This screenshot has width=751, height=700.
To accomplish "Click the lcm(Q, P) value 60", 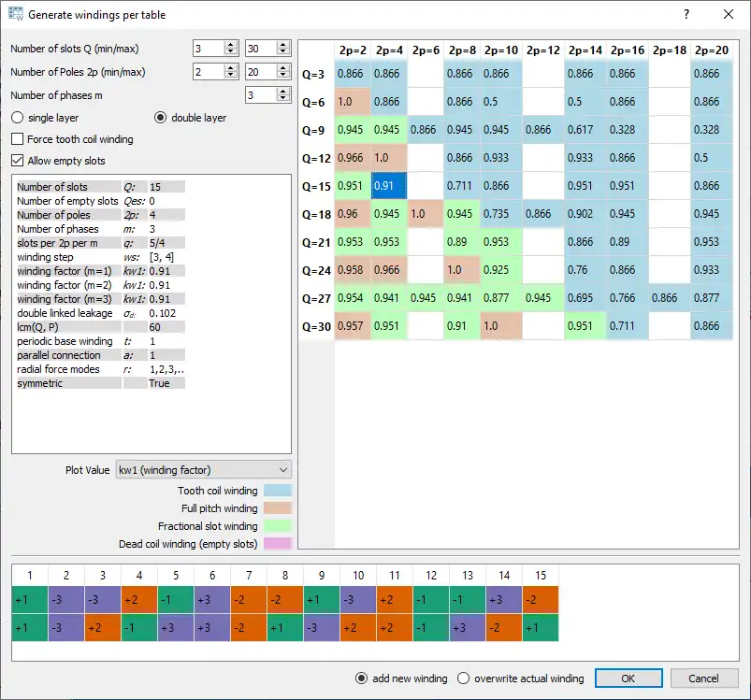I will pyautogui.click(x=154, y=327).
